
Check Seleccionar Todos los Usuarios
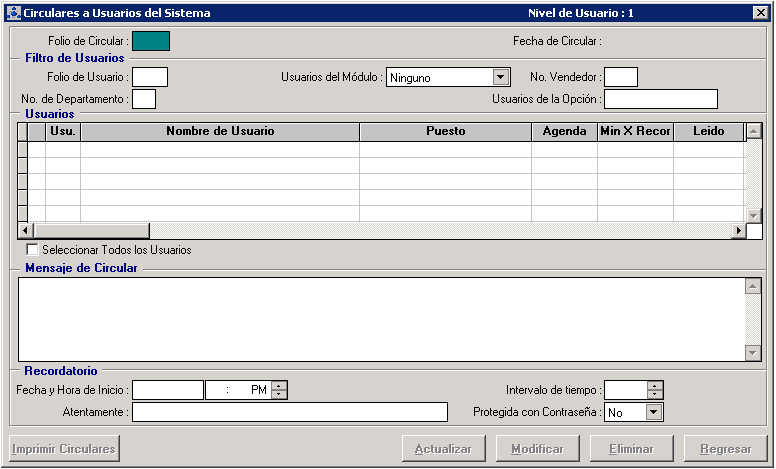33,250
